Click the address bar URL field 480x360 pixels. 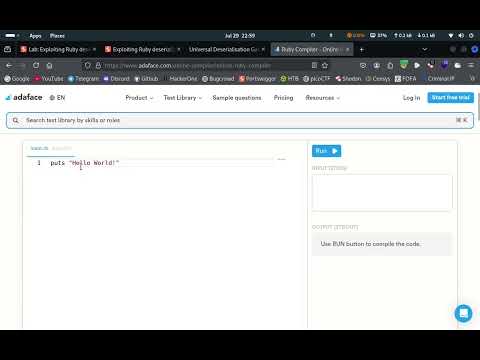(207, 65)
